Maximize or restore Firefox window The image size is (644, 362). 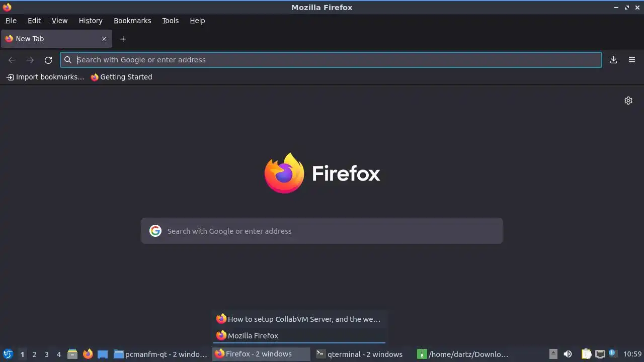[x=627, y=7]
